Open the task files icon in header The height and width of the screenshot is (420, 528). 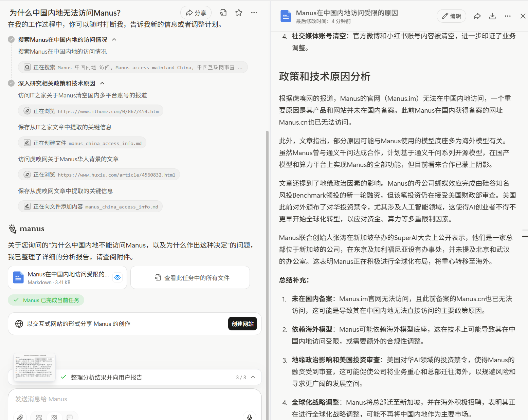[223, 13]
